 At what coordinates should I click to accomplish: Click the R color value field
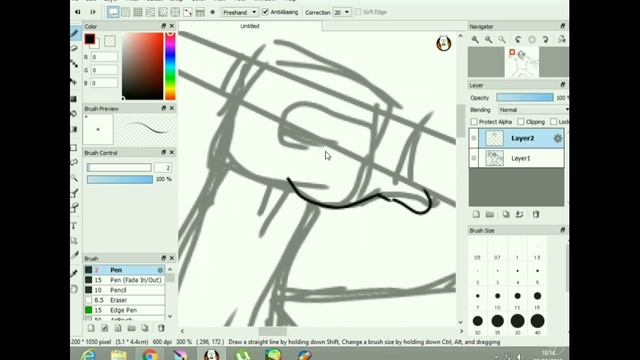[x=104, y=57]
